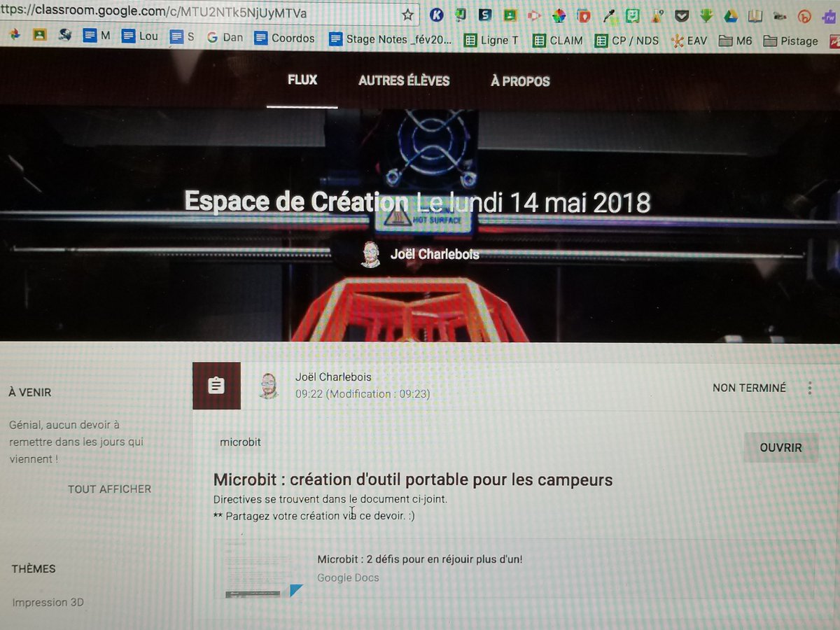
Task: Click the green smiley face extension icon
Action: point(632,15)
